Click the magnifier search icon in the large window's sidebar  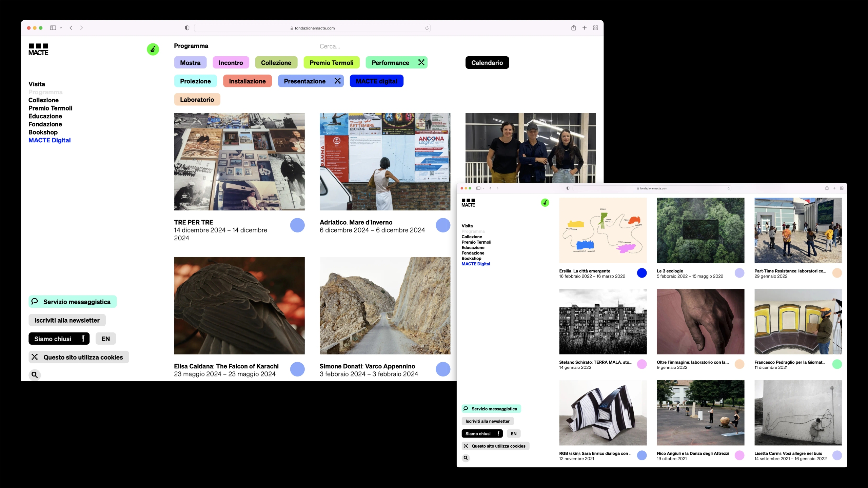tap(35, 375)
